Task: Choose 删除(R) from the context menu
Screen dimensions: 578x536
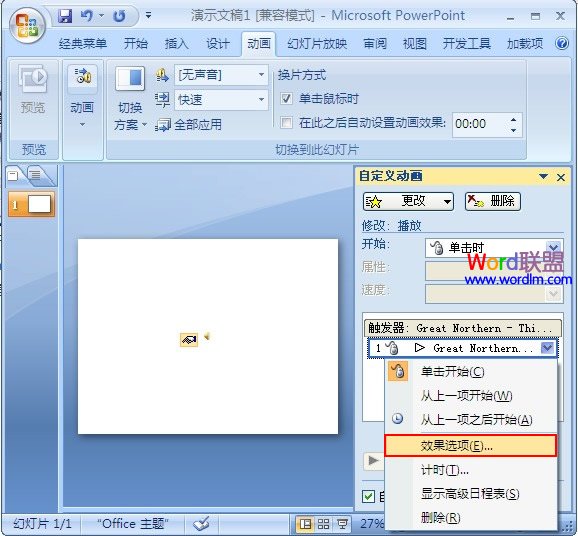Action: [x=470, y=517]
